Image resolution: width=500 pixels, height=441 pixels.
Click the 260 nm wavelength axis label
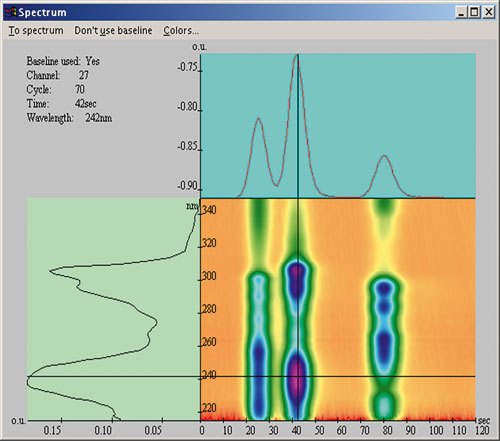point(209,342)
